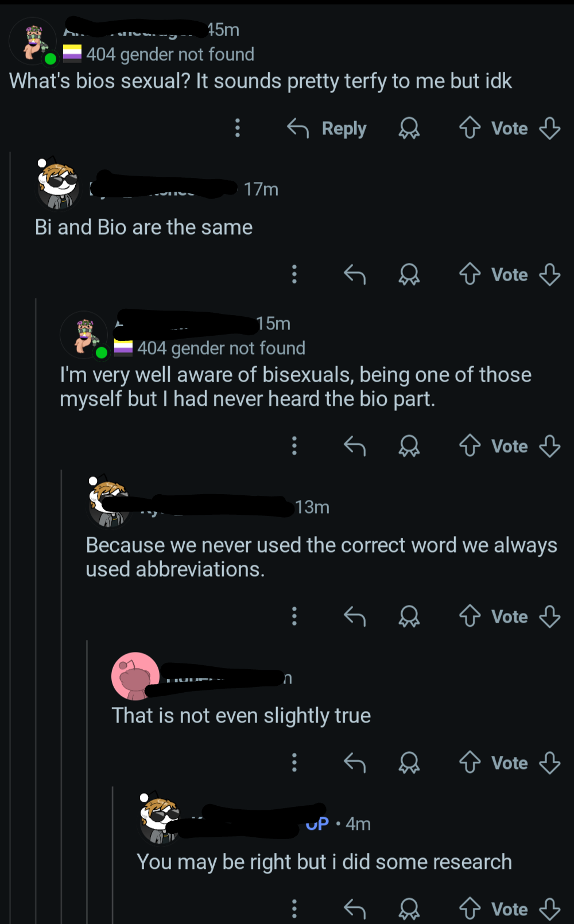Open options menu for "What's bios sexual" comment

238,128
